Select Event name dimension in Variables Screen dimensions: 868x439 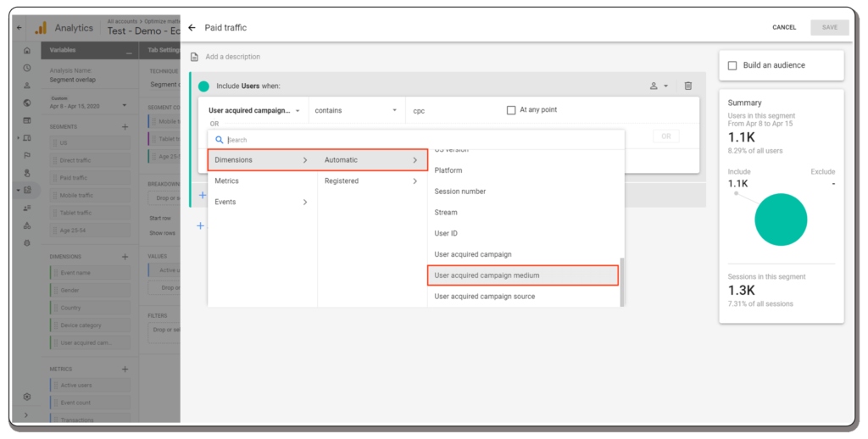click(x=90, y=273)
